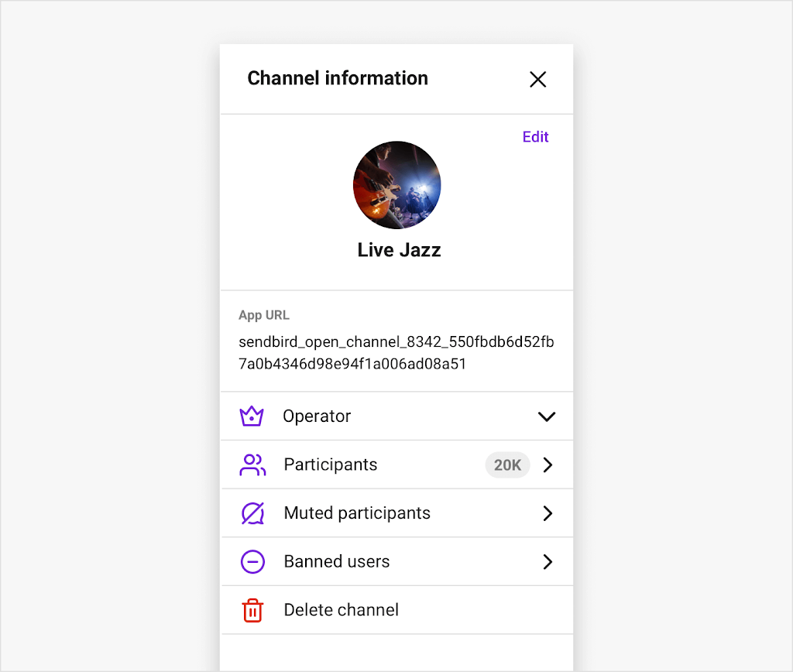
Task: Open the Participants list
Action: [x=397, y=465]
